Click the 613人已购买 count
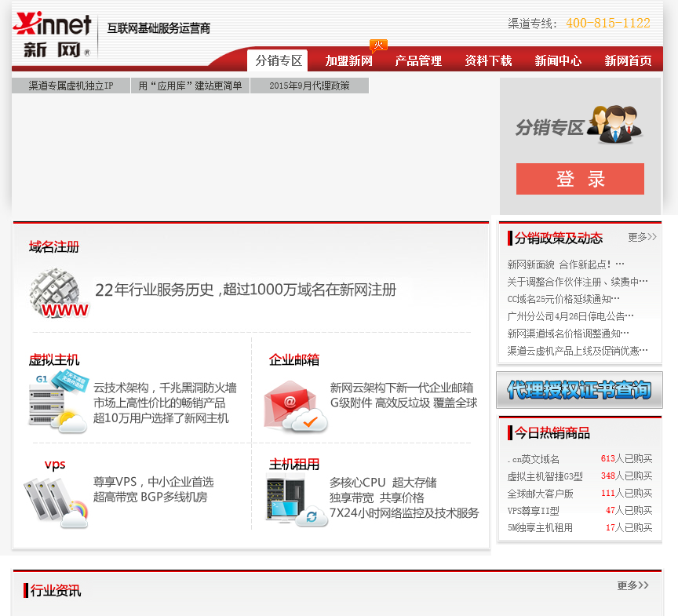The image size is (678, 616). coord(626,458)
